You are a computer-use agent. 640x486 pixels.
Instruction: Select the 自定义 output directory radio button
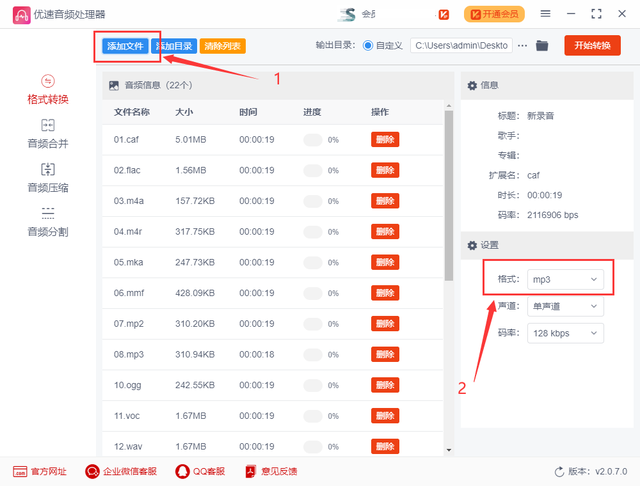[368, 45]
